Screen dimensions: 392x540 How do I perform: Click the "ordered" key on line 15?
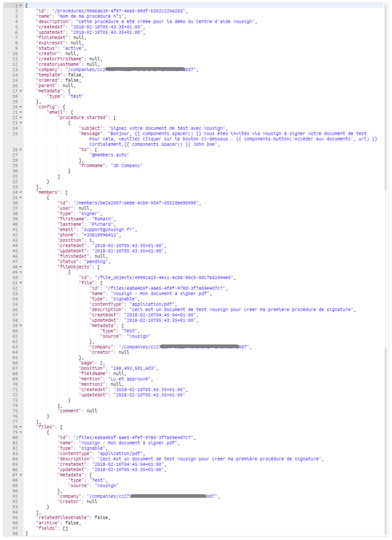click(47, 80)
